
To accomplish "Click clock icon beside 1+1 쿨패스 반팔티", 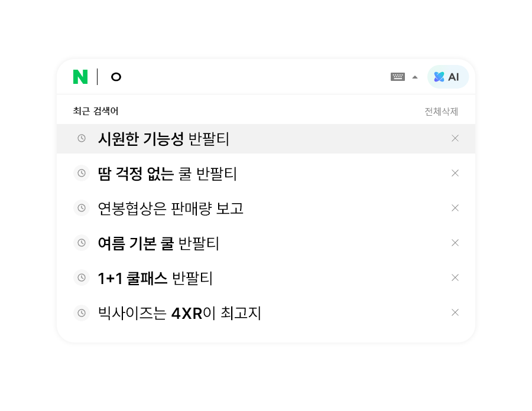I will tap(82, 278).
